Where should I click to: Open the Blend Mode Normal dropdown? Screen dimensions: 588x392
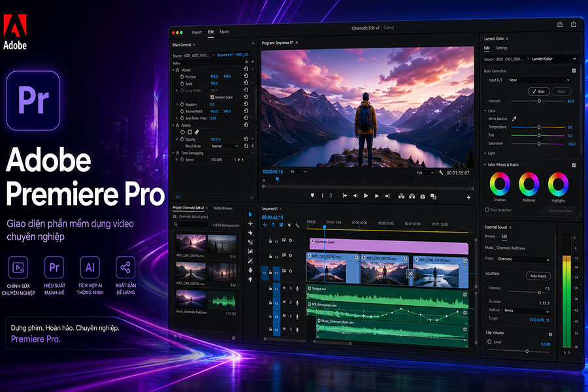tap(225, 146)
